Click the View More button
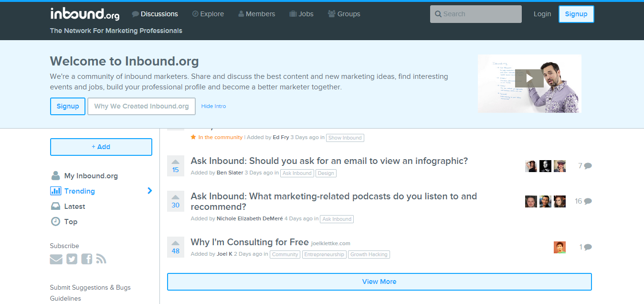The width and height of the screenshot is (644, 304). pos(379,282)
